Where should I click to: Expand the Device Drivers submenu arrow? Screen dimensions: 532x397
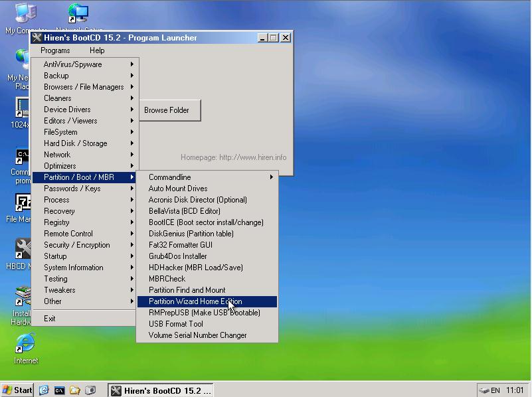coord(132,110)
